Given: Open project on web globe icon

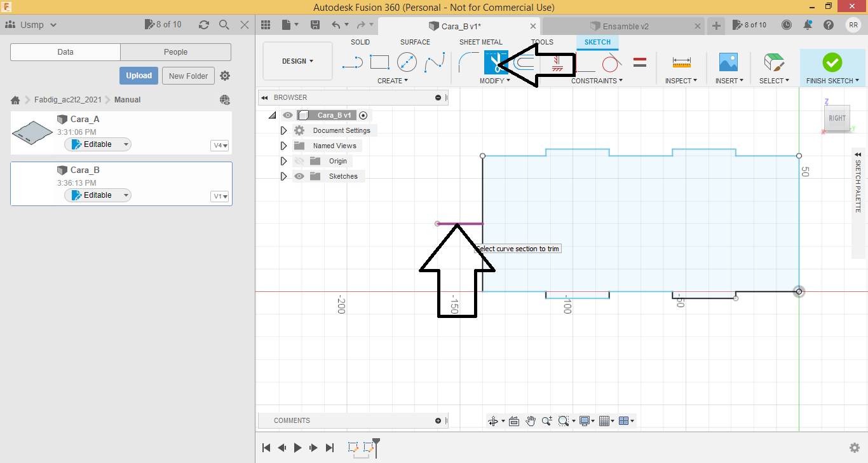Looking at the screenshot, I should coord(225,100).
